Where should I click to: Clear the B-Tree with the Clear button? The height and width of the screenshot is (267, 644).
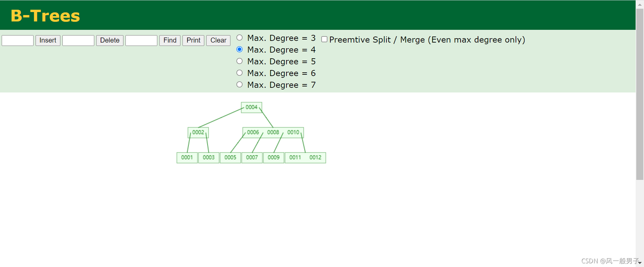218,41
